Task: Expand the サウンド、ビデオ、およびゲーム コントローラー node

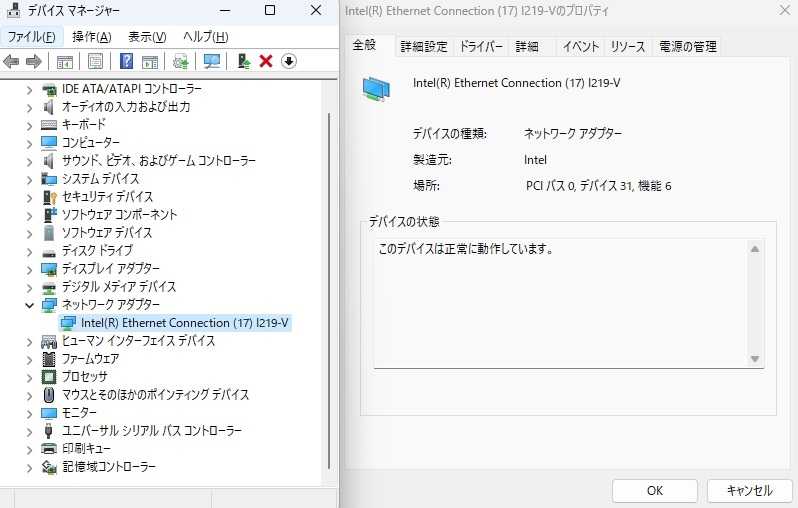Action: click(30, 161)
